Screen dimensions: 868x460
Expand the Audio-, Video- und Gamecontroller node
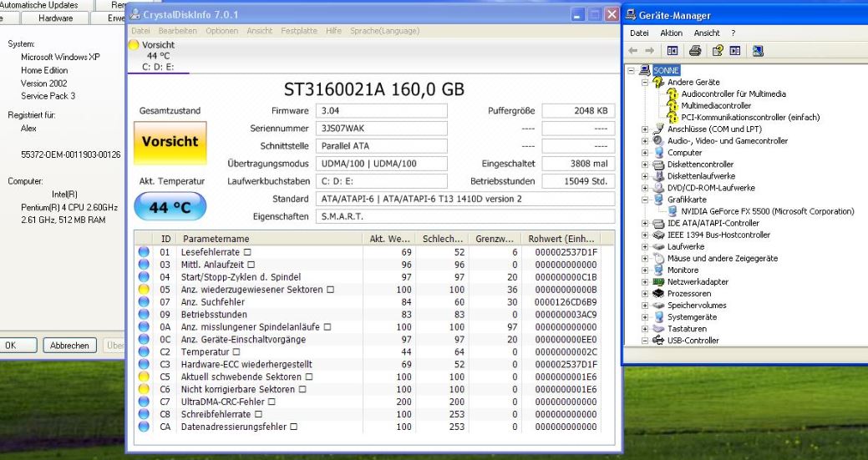point(645,141)
